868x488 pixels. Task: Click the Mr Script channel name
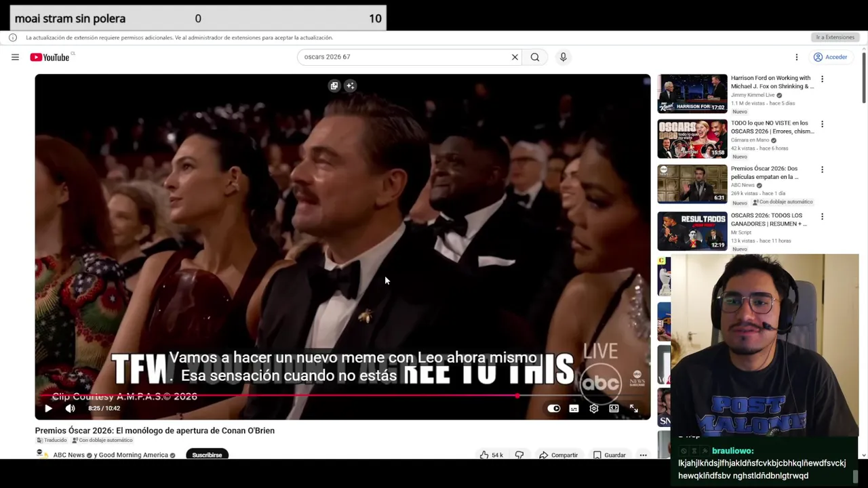click(x=741, y=232)
